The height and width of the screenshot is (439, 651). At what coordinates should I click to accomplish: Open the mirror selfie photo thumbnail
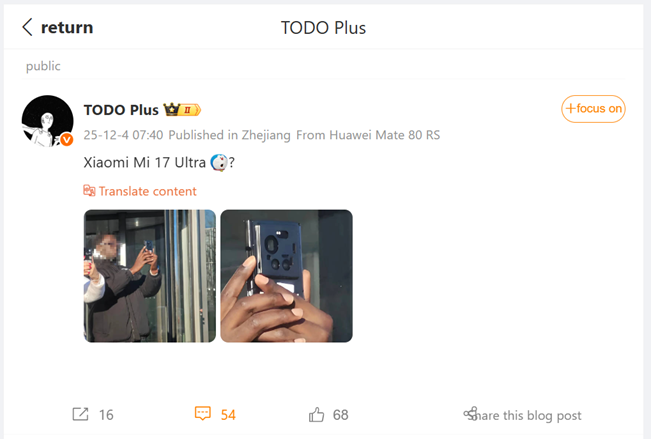(150, 276)
